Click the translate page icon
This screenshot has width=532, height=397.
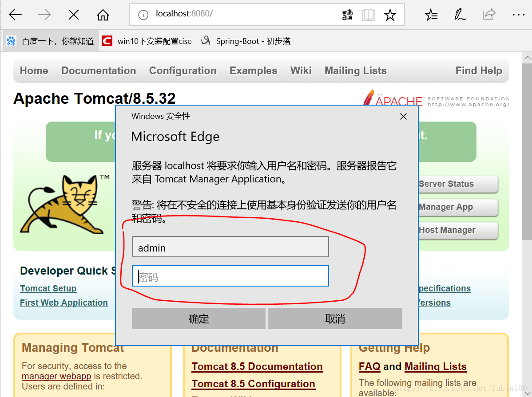(347, 15)
